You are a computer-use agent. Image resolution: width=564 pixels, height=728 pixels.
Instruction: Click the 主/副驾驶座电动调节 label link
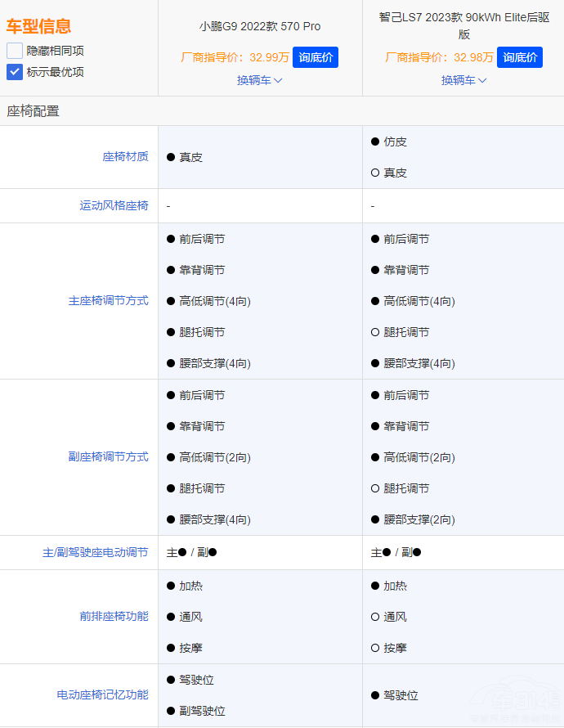pos(95,553)
